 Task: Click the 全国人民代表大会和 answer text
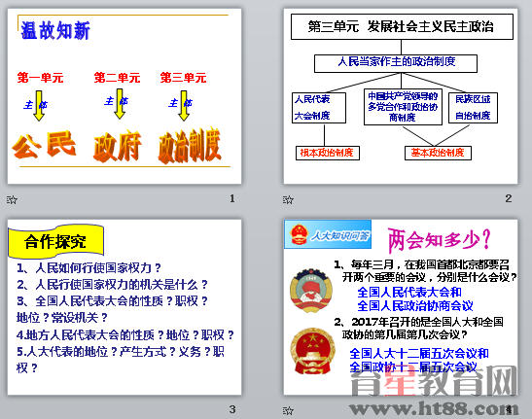pos(409,292)
